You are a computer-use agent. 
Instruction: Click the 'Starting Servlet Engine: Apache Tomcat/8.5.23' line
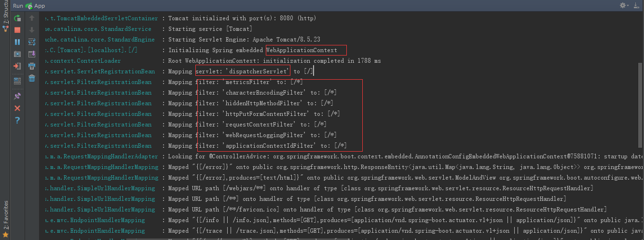click(244, 40)
